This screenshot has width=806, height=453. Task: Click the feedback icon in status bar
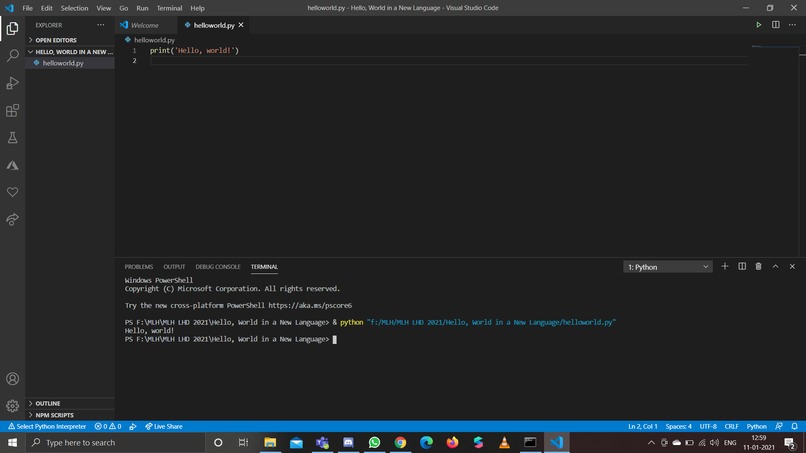pyautogui.click(x=779, y=426)
